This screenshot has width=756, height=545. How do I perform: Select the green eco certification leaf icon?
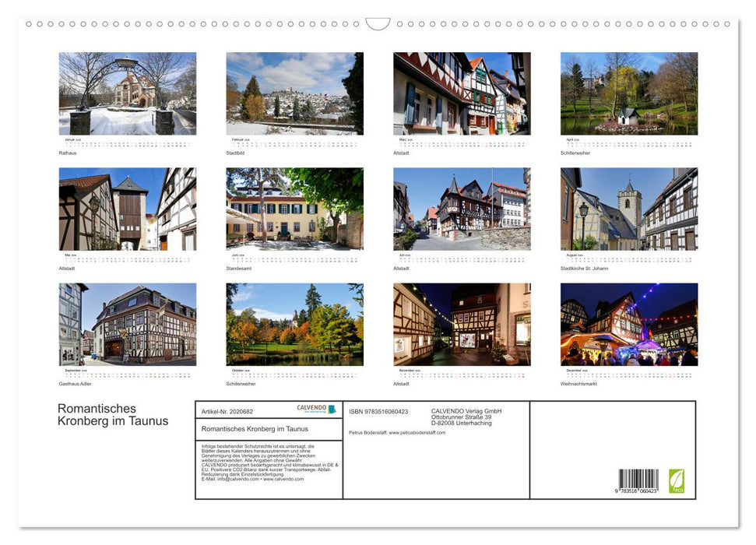677,479
